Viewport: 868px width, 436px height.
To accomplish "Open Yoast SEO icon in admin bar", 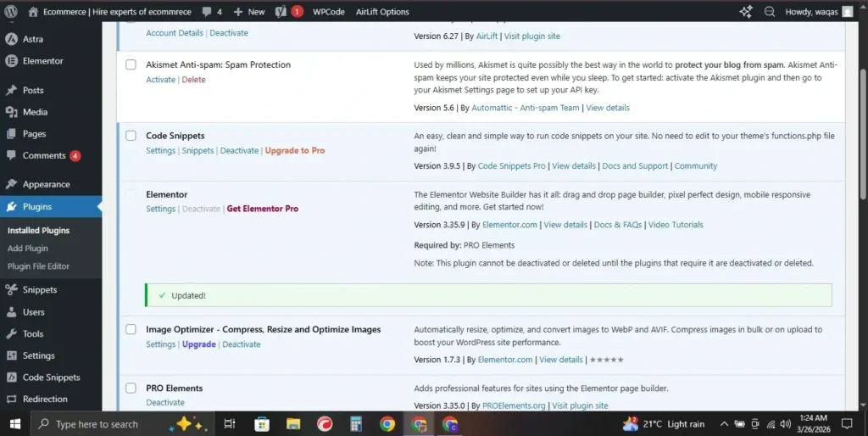I will 281,12.
